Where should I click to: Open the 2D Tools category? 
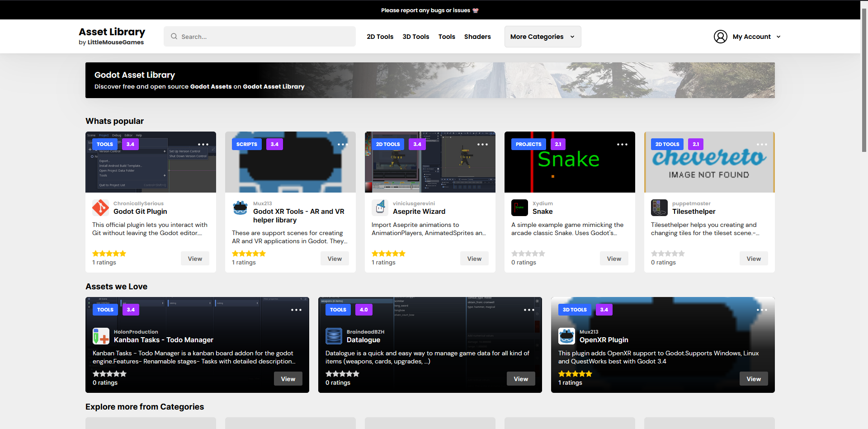[380, 37]
